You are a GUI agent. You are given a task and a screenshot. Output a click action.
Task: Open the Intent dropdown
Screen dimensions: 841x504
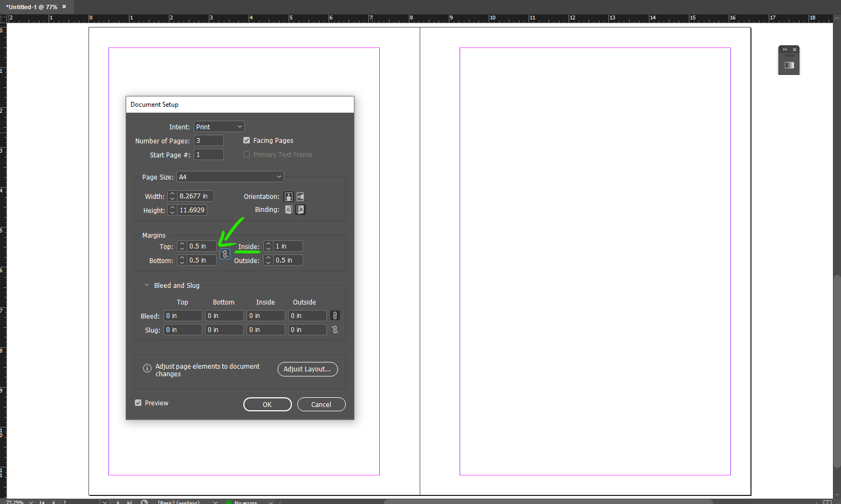(x=219, y=127)
